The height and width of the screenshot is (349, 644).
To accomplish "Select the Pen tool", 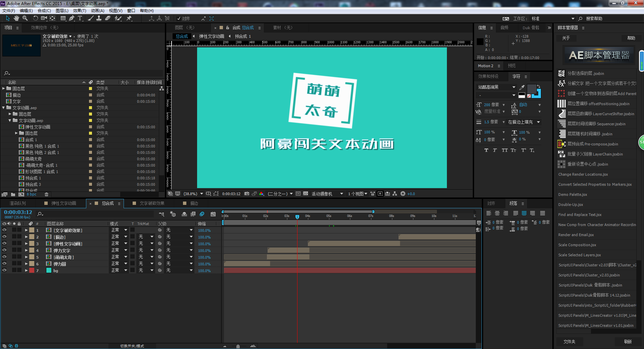I will (x=72, y=18).
